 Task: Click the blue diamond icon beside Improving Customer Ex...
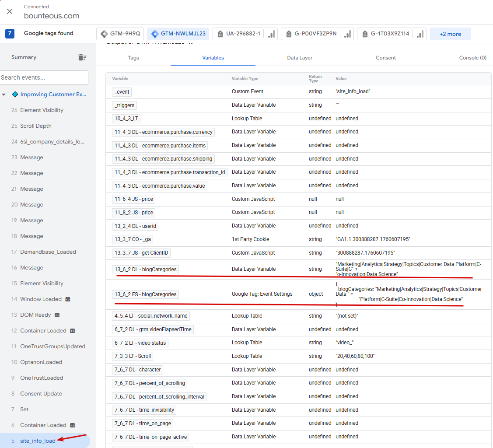(15, 94)
